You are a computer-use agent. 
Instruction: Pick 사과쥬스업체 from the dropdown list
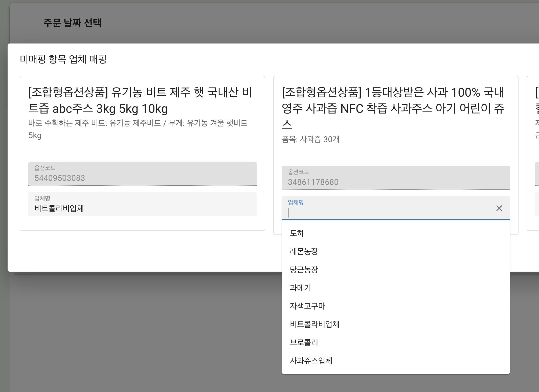(311, 361)
